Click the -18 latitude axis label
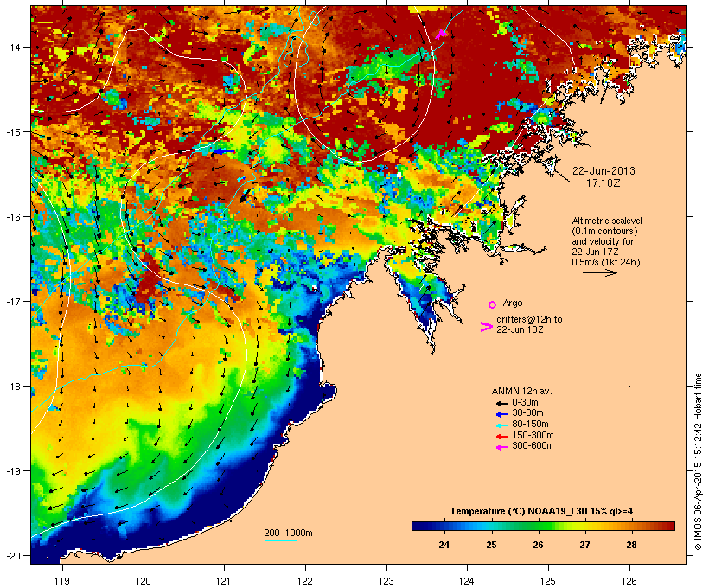The width and height of the screenshot is (709, 588). [x=13, y=387]
